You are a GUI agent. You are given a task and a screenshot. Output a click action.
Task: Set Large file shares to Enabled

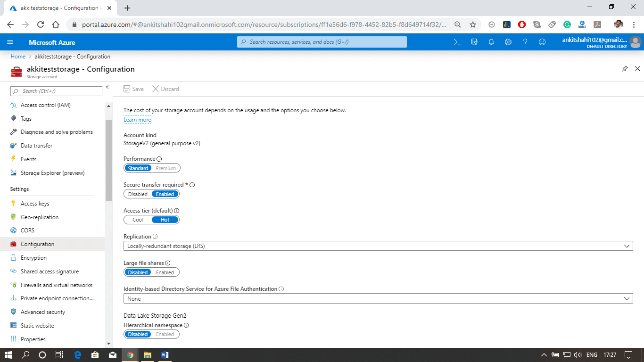(x=165, y=272)
